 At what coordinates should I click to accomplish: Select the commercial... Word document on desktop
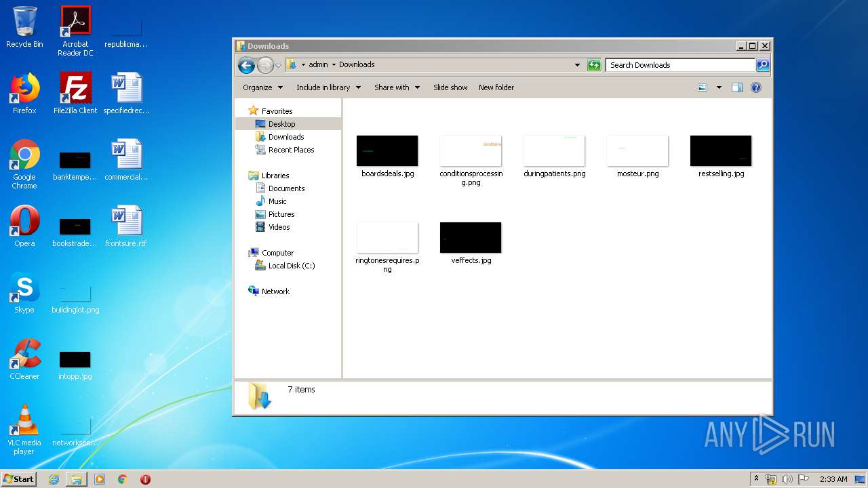126,160
